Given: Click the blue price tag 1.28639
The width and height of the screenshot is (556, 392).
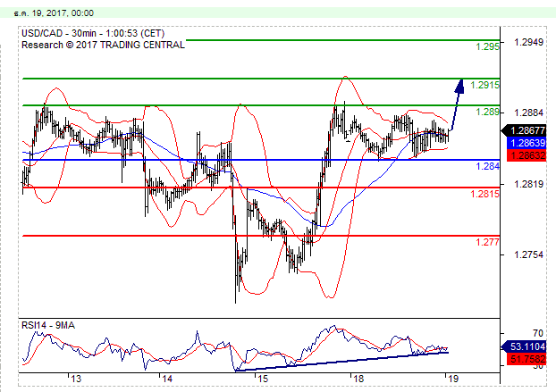Looking at the screenshot, I should click(x=527, y=143).
